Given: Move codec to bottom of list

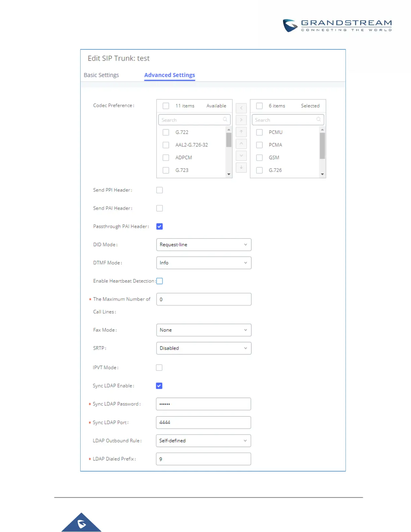Looking at the screenshot, I should (x=241, y=167).
